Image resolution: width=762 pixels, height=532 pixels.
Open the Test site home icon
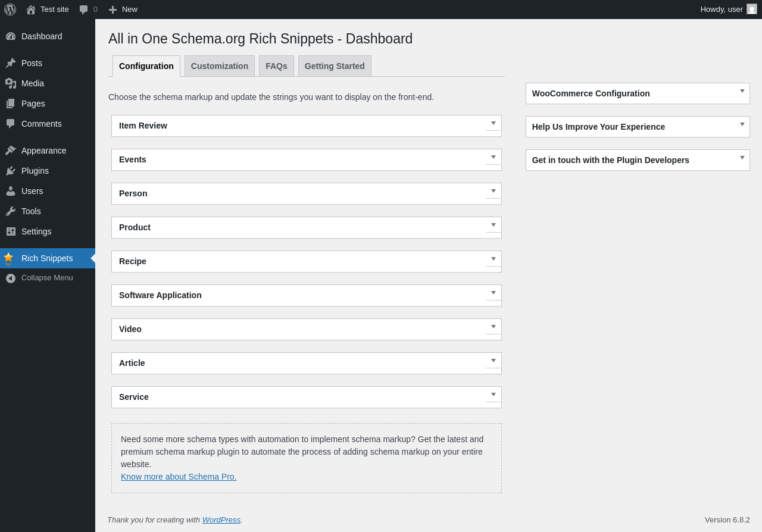tap(31, 10)
